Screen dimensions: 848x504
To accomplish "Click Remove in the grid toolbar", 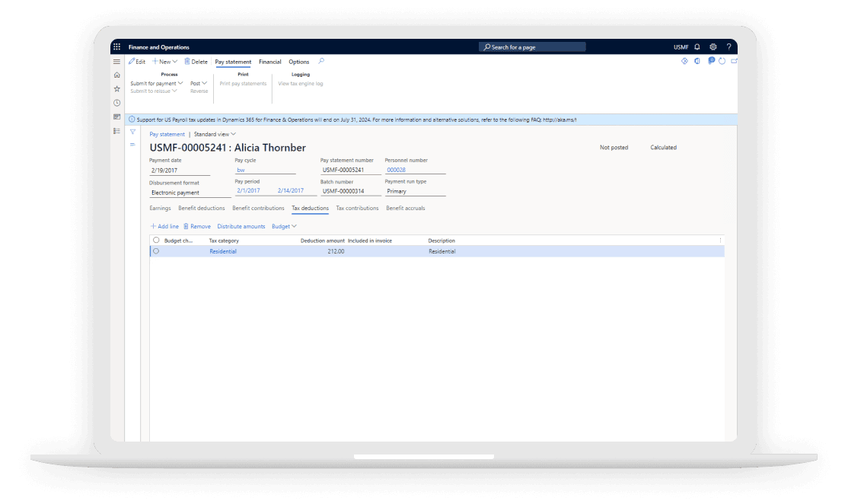I will [x=197, y=227].
